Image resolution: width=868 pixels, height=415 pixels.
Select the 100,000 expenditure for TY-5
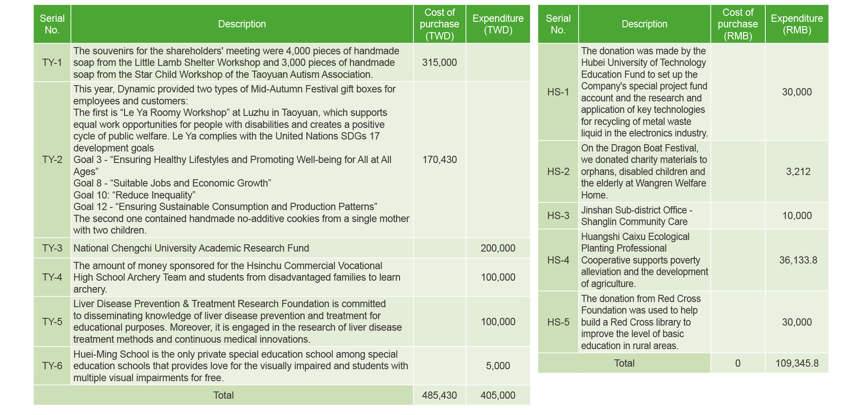(x=498, y=322)
